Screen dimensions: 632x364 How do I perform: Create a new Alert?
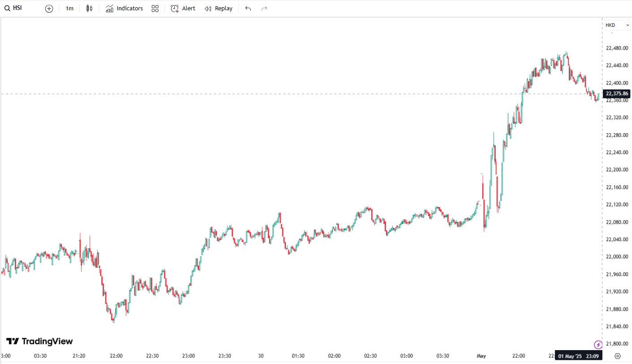(x=183, y=9)
